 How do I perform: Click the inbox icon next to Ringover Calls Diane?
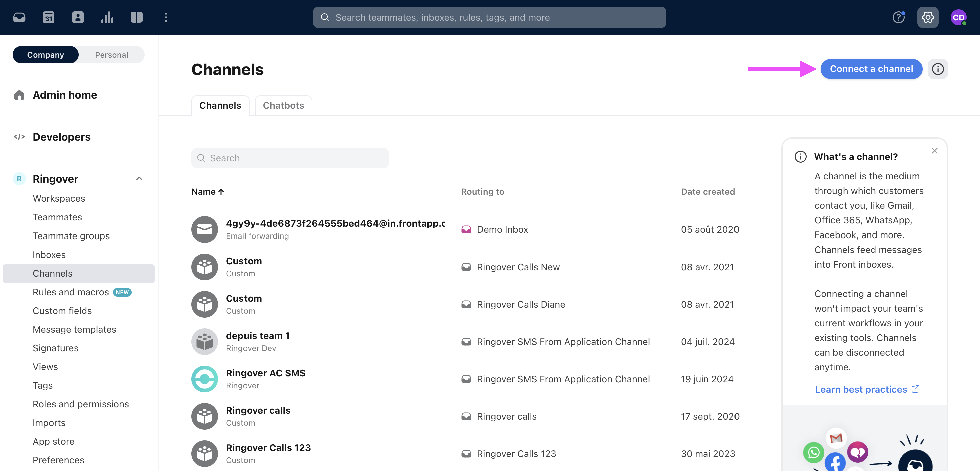[466, 304]
